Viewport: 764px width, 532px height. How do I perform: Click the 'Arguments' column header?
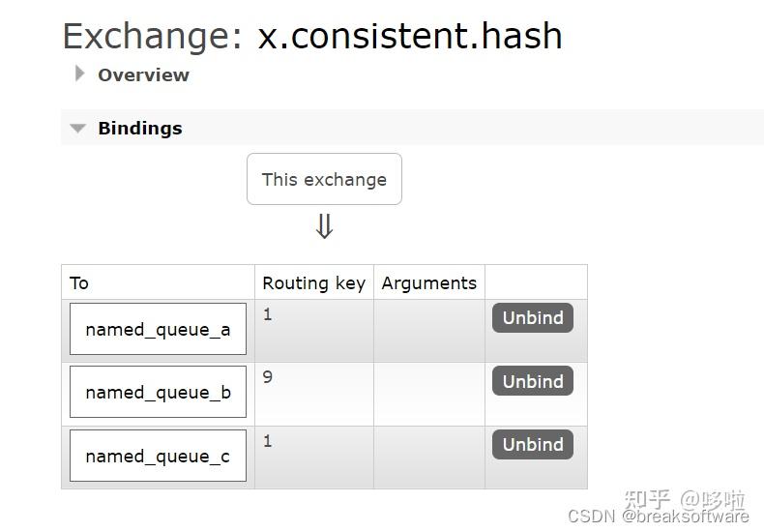[428, 282]
